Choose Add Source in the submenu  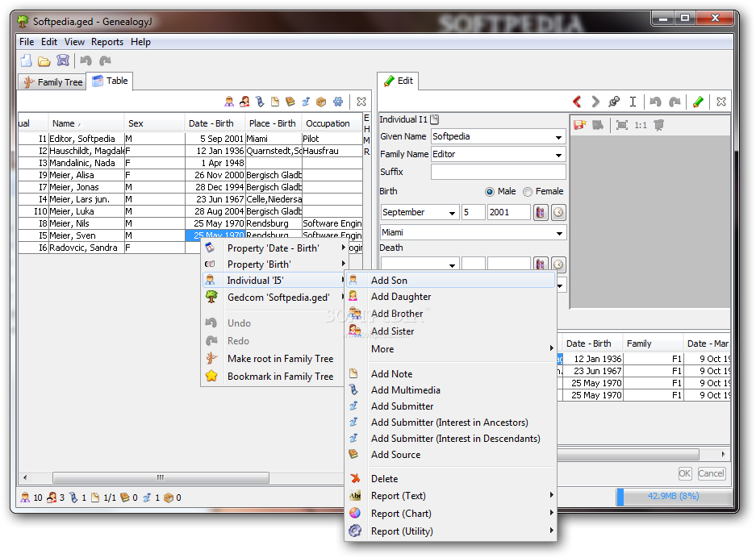450,455
